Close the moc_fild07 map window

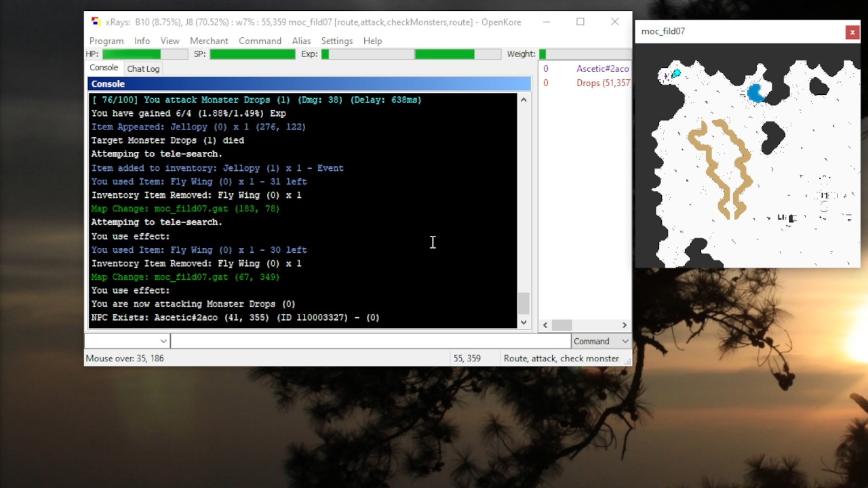[852, 32]
